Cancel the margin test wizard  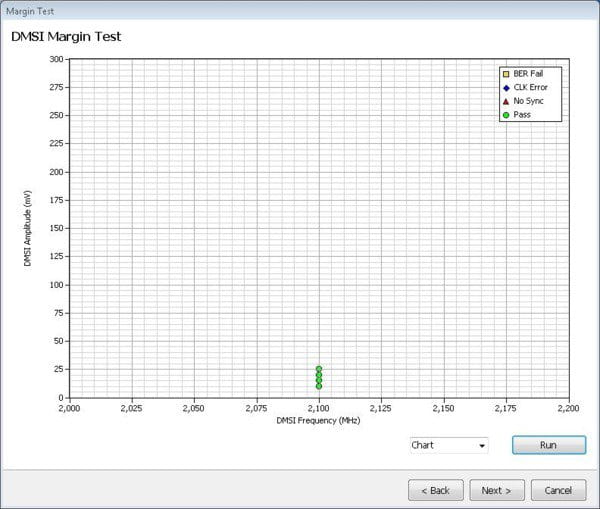coord(558,490)
